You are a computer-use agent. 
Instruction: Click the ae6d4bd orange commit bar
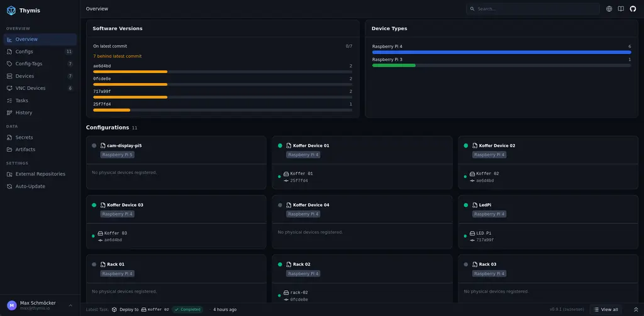pyautogui.click(x=130, y=72)
